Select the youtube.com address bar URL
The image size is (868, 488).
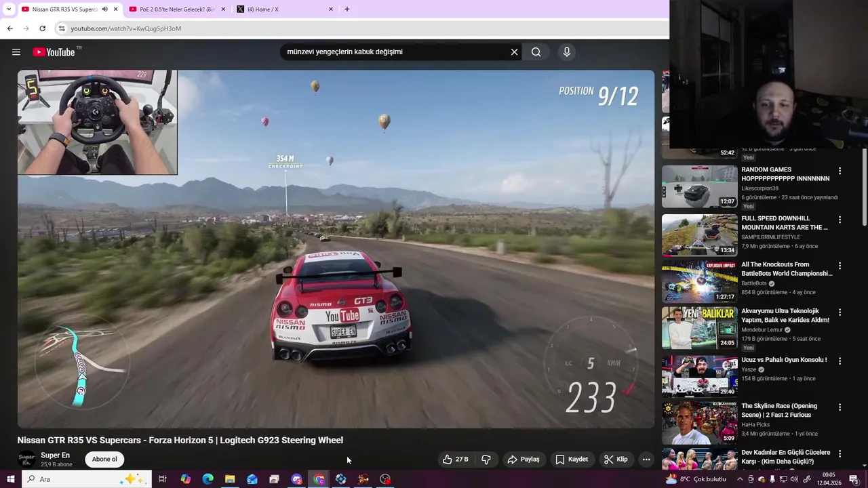[126, 28]
